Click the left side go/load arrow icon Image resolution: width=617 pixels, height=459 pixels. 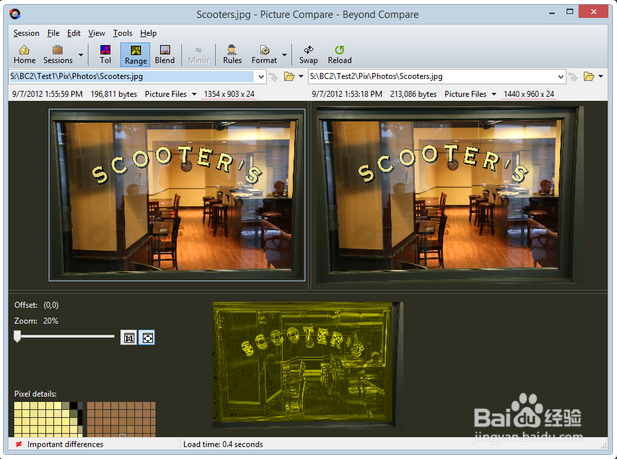273,77
